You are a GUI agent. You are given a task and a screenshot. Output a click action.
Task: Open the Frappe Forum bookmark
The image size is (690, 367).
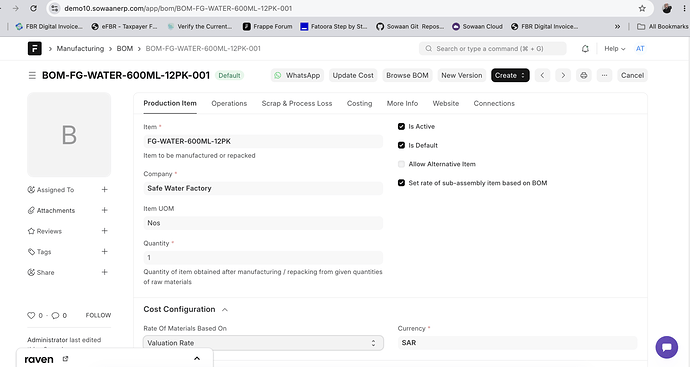point(268,27)
